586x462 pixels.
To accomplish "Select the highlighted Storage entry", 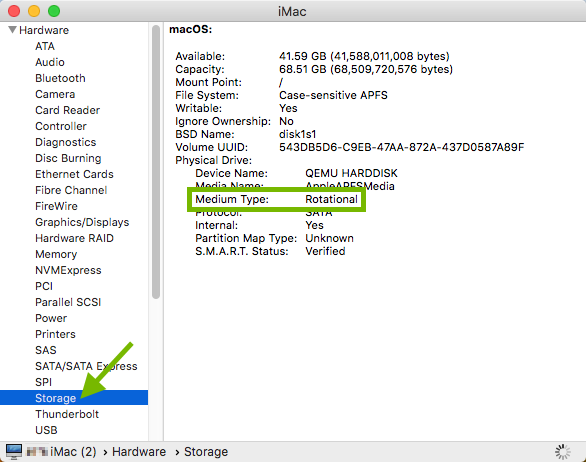I will click(74, 398).
